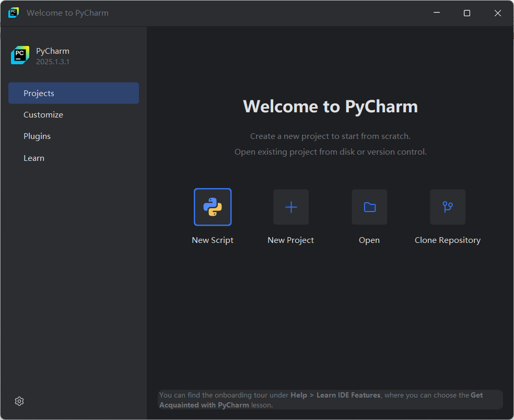Click the PyCharm logo in the sidebar

click(x=20, y=55)
